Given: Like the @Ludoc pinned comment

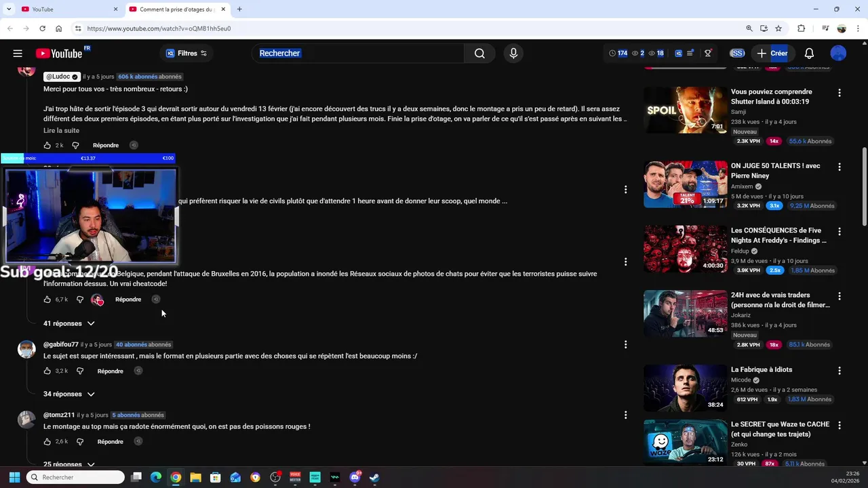Looking at the screenshot, I should tap(47, 145).
